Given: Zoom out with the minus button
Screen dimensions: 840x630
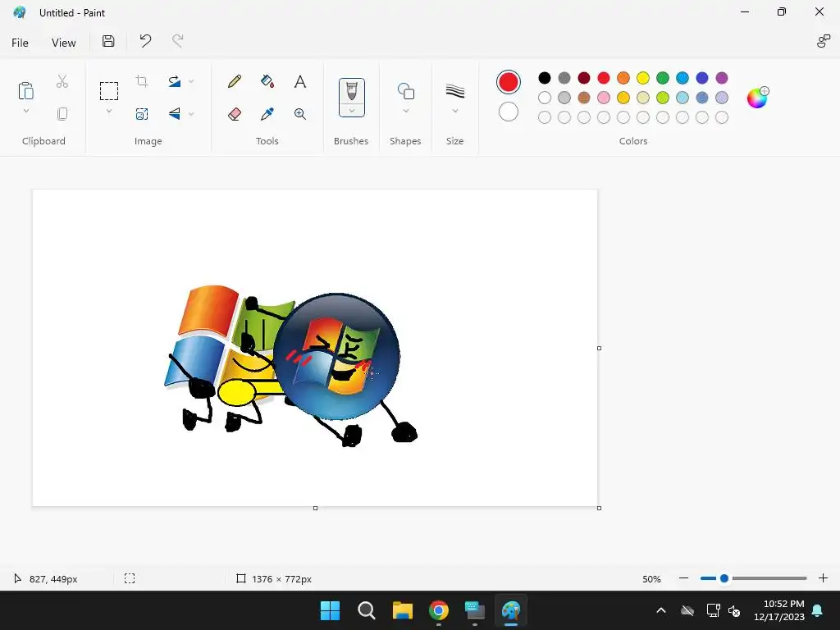Looking at the screenshot, I should 683,578.
